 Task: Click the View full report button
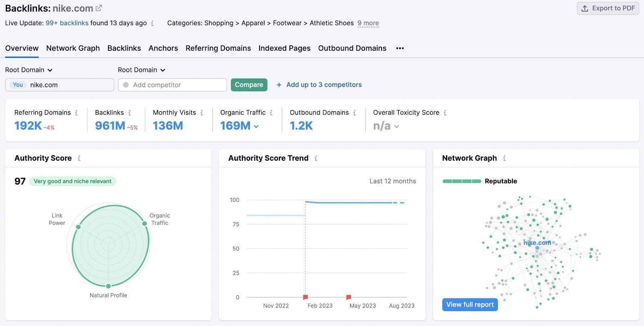[470, 305]
